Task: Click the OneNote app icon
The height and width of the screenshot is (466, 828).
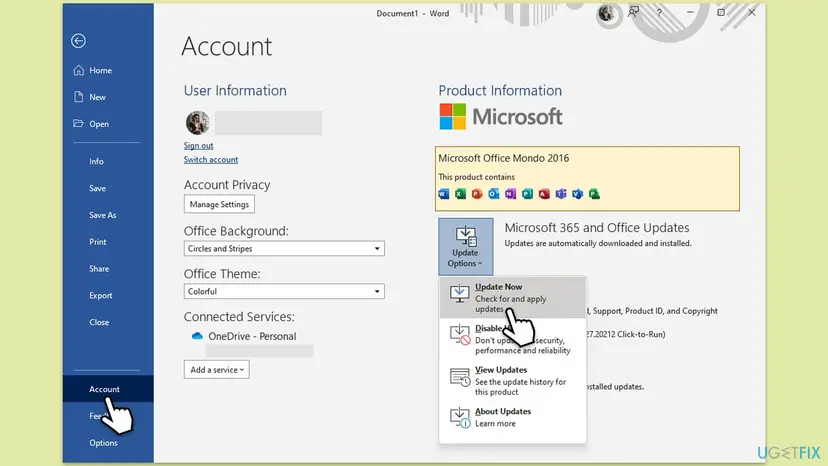Action: coord(510,194)
